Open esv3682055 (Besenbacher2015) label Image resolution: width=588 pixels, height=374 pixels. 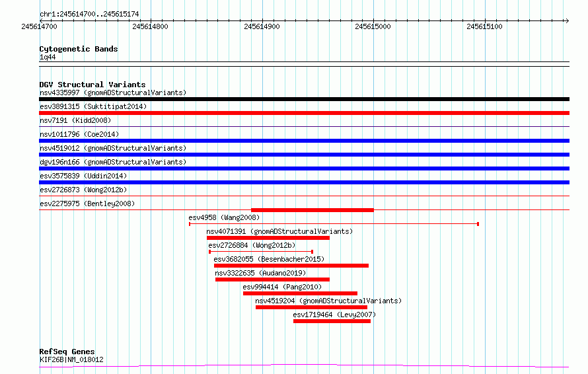click(x=269, y=259)
